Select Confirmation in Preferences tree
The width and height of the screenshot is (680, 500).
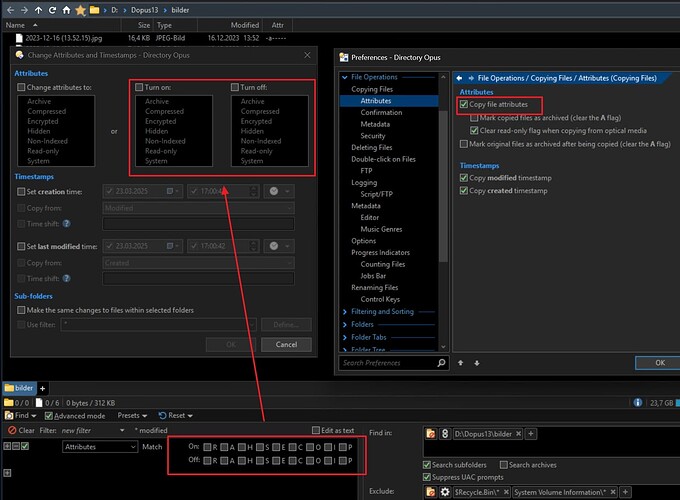point(381,112)
